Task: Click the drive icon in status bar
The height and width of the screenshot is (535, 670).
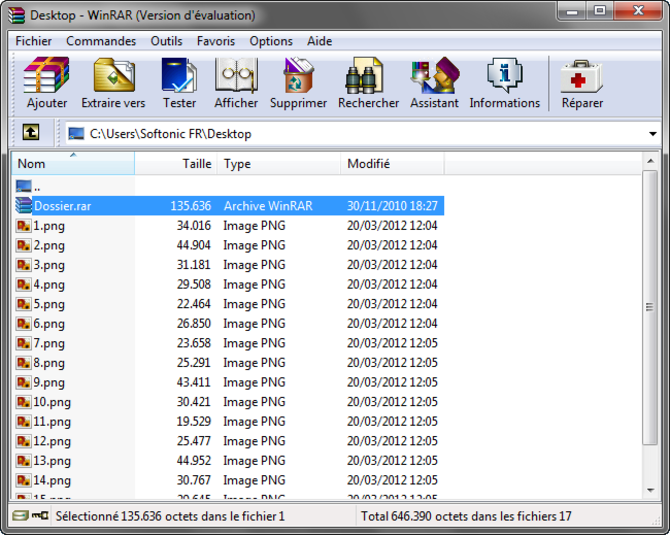Action: [x=20, y=516]
